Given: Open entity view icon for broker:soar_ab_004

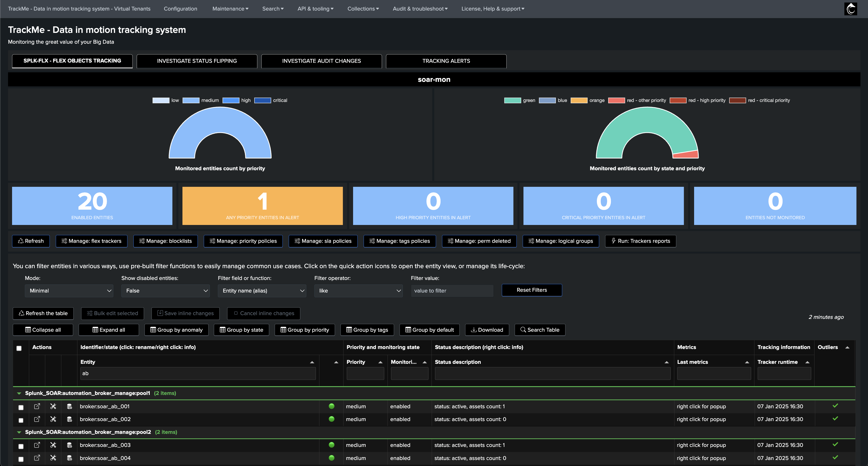Looking at the screenshot, I should point(37,458).
